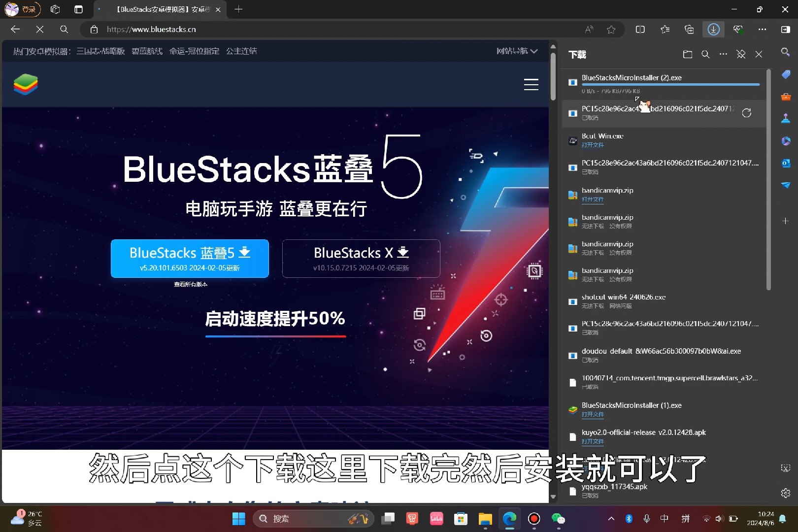Open file link under BlueStacksMicroInstaller (1).exe
This screenshot has width=798, height=532.
pyautogui.click(x=593, y=414)
